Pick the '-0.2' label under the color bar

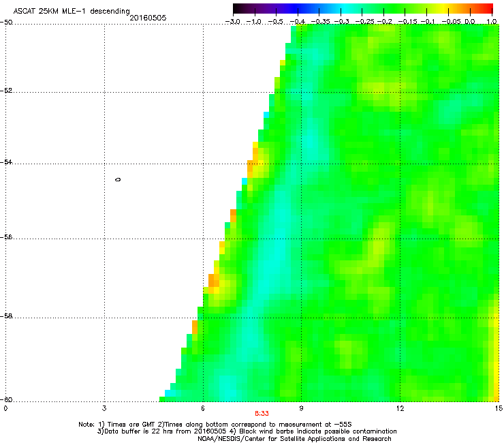(384, 22)
